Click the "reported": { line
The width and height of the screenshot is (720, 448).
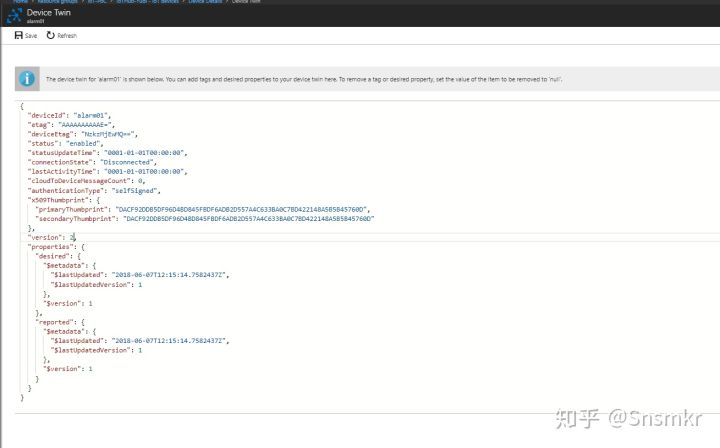[x=60, y=322]
